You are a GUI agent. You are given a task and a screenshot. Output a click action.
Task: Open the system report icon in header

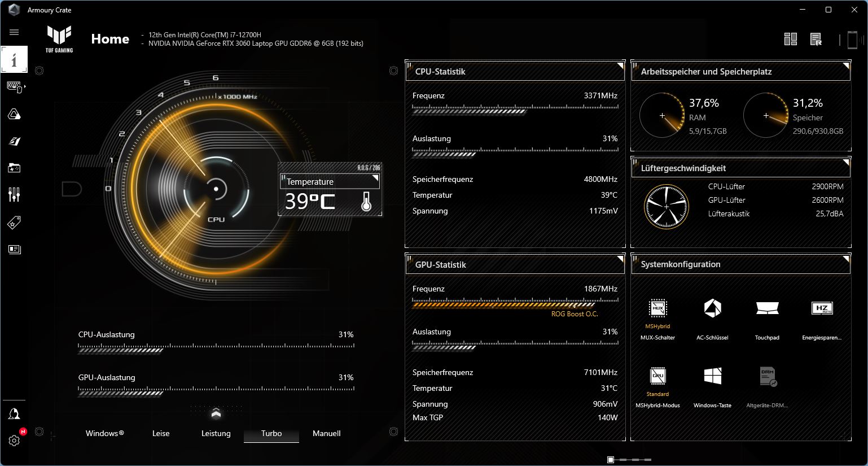click(816, 39)
